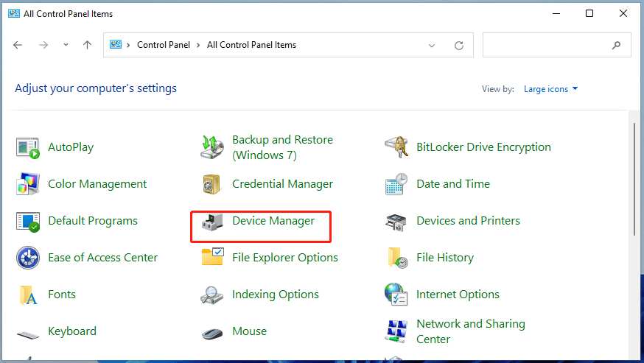Open the Date and Time icon
This screenshot has width=644, height=363.
396,184
